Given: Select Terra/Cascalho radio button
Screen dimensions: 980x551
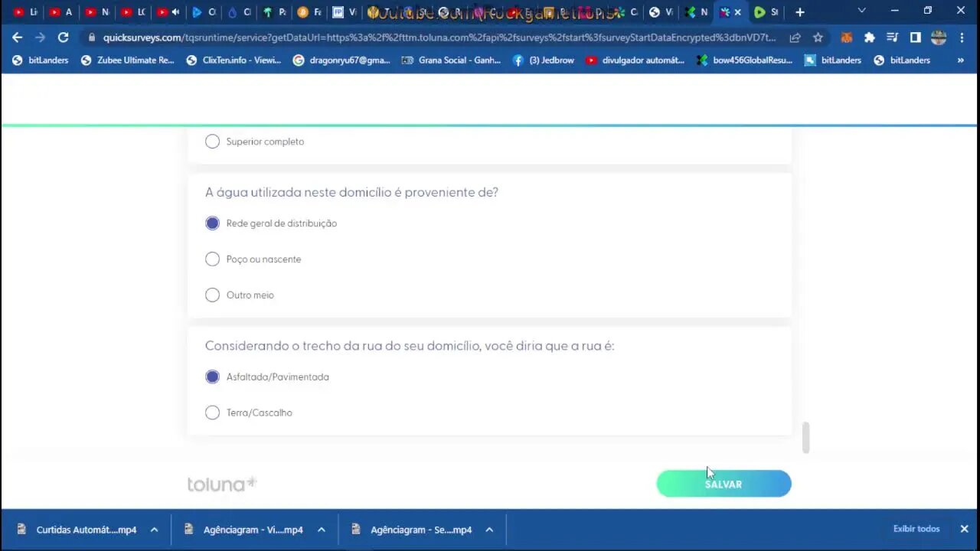Looking at the screenshot, I should 212,412.
